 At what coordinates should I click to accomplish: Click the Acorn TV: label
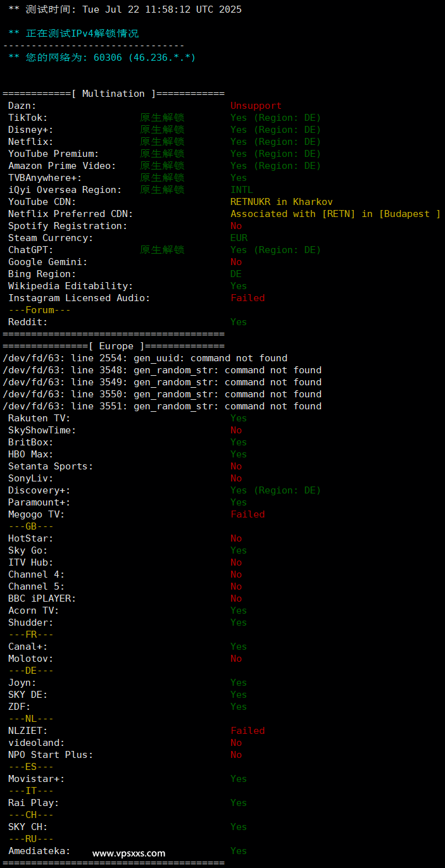(x=34, y=611)
